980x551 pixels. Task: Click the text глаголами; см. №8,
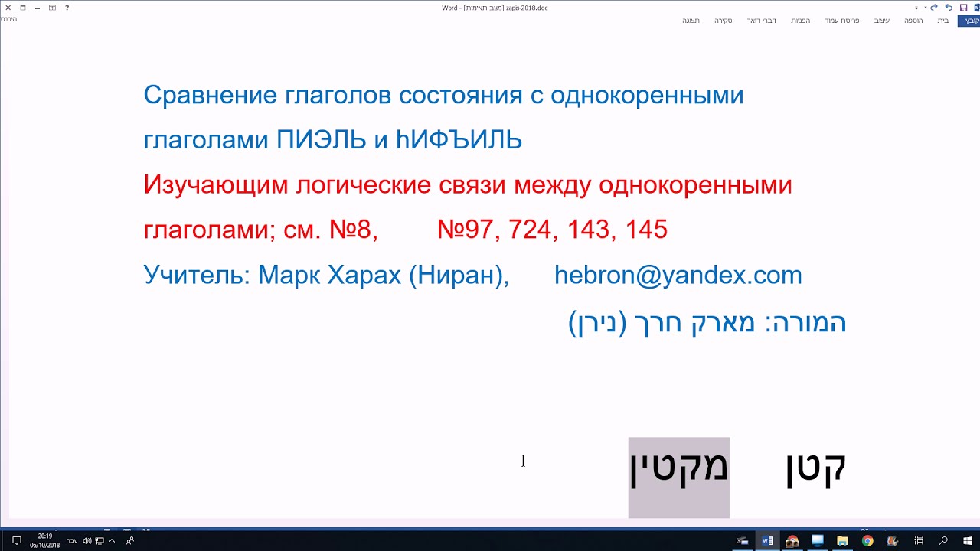coord(260,230)
